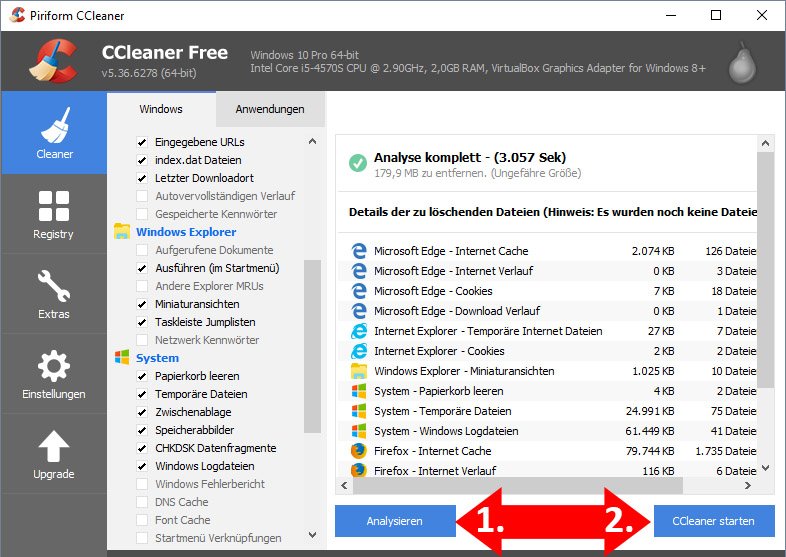The image size is (786, 557).
Task: Click results horizontal scroll right arrow
Action: (x=747, y=485)
